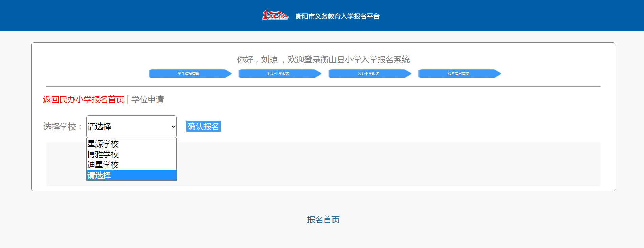Click the red 返回民办小学报名首页 link
The height and width of the screenshot is (248, 644).
[x=84, y=99]
